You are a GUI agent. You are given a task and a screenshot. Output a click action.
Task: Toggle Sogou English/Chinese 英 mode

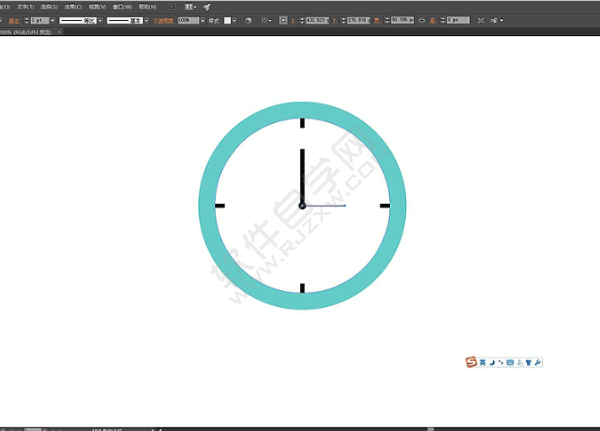click(x=483, y=362)
